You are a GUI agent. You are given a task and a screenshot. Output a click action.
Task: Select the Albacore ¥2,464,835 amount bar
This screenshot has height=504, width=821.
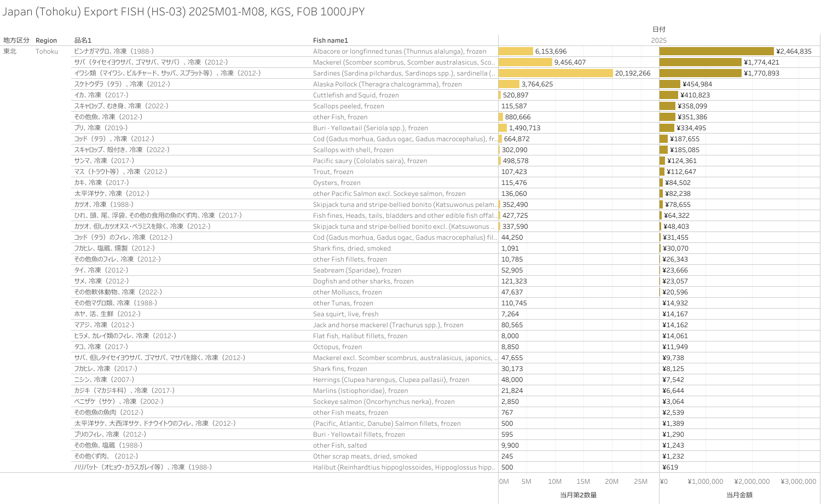click(716, 51)
